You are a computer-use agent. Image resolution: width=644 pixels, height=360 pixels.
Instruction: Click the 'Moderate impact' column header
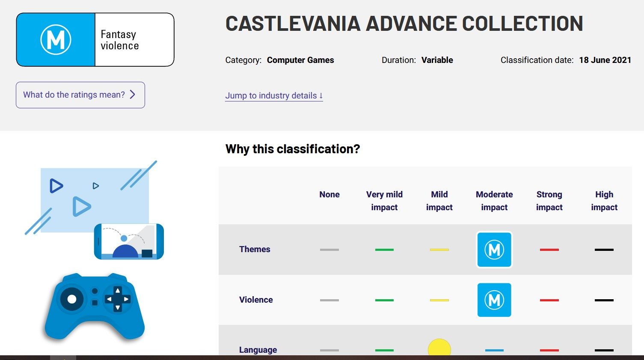point(494,201)
